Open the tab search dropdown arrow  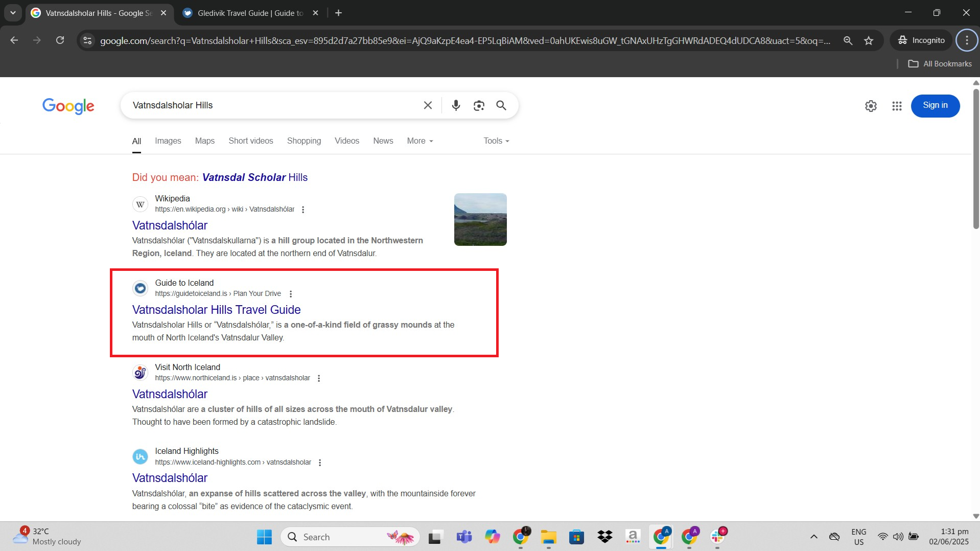pyautogui.click(x=13, y=13)
